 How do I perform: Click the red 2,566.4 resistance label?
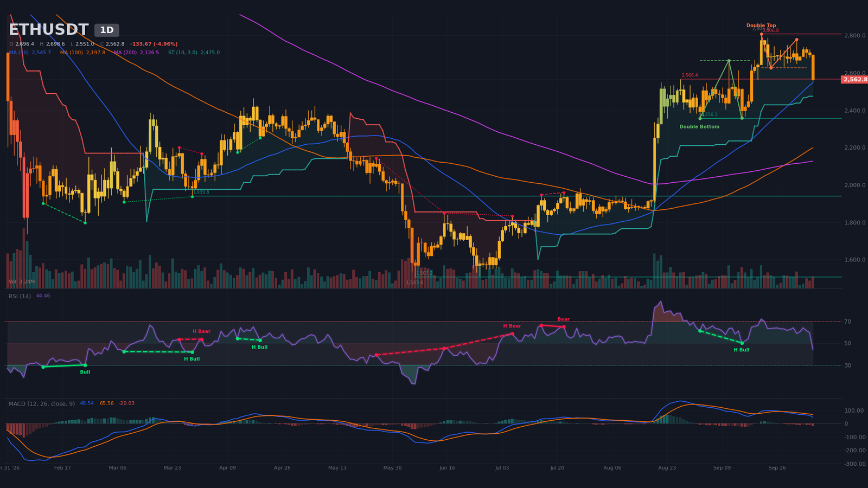pyautogui.click(x=690, y=75)
